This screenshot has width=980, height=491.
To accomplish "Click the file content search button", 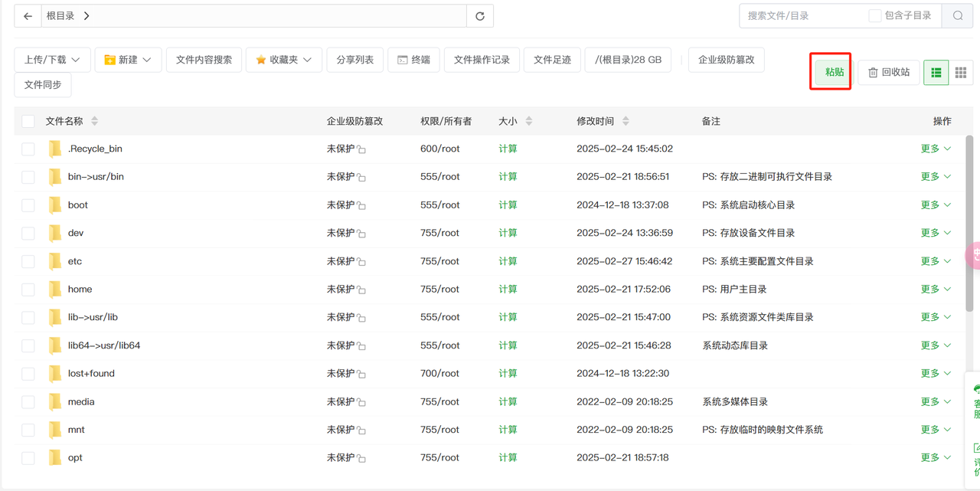I will click(204, 60).
